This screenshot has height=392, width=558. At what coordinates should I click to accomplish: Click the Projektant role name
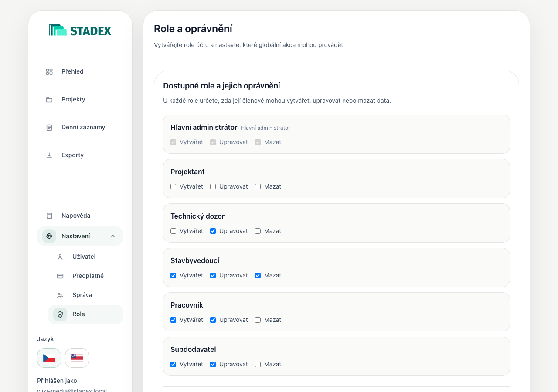187,172
